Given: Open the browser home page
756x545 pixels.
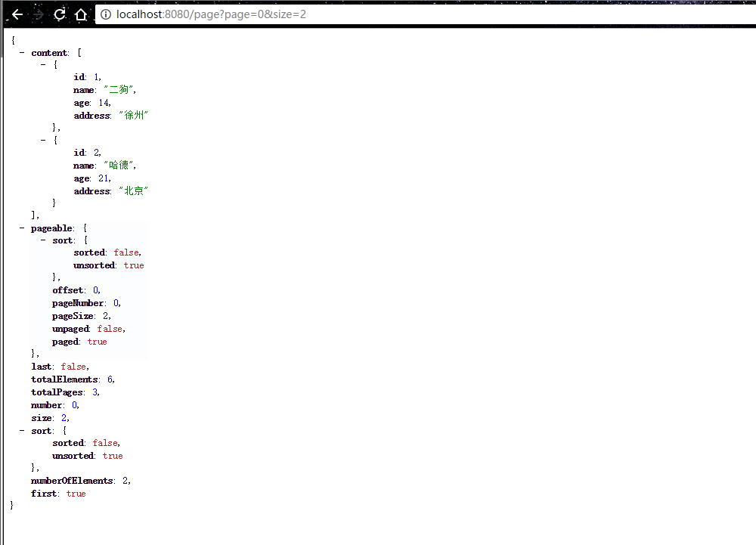Looking at the screenshot, I should pyautogui.click(x=81, y=14).
